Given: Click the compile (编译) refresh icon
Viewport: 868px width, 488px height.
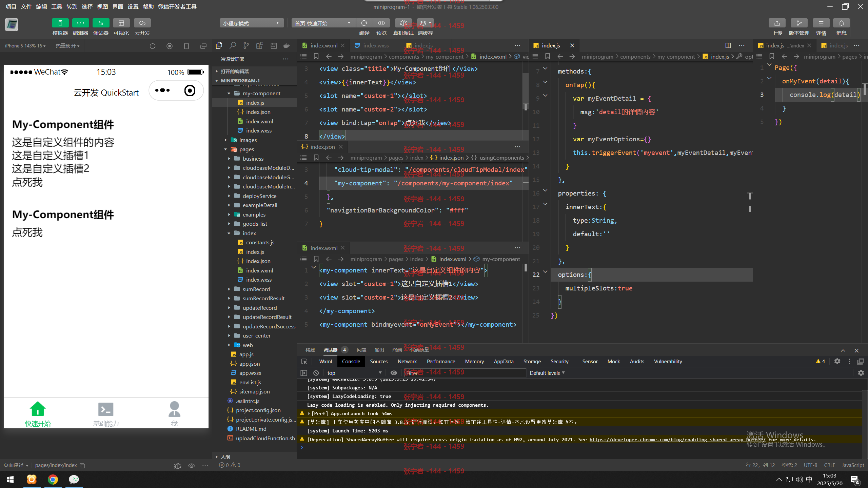Looking at the screenshot, I should pos(364,23).
